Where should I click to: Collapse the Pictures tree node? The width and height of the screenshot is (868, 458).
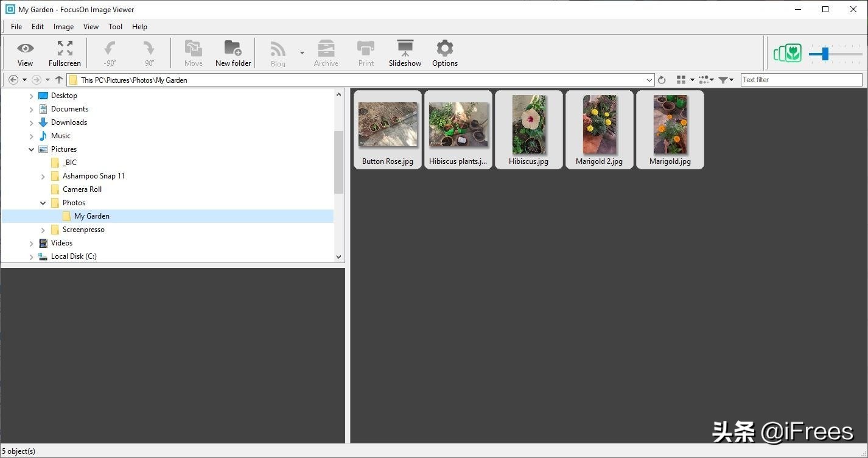32,149
